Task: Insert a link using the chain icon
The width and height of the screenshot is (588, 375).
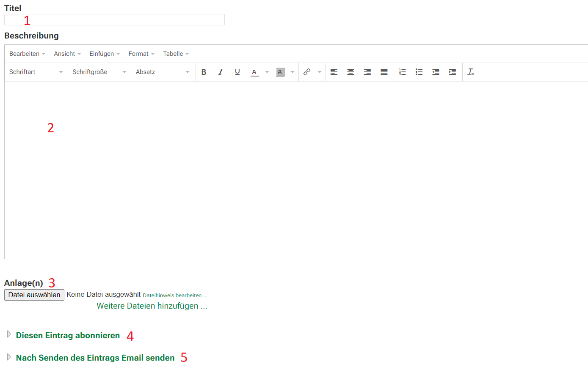Action: coord(307,72)
